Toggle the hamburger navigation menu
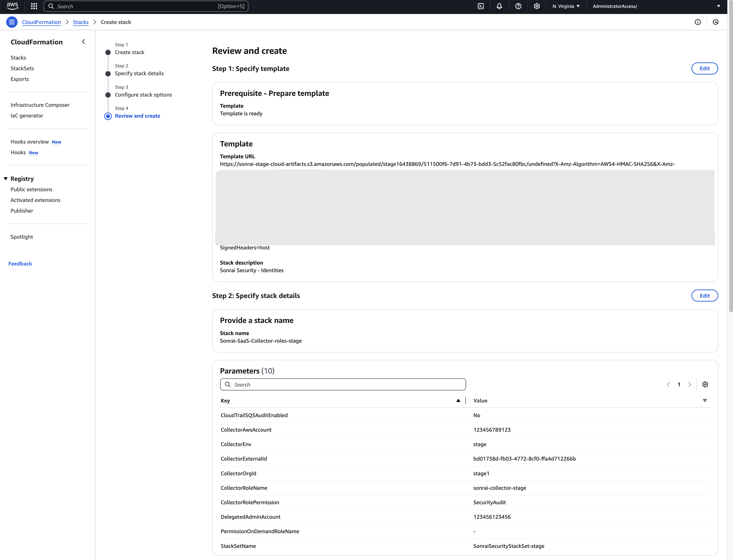Image resolution: width=733 pixels, height=560 pixels. (12, 22)
